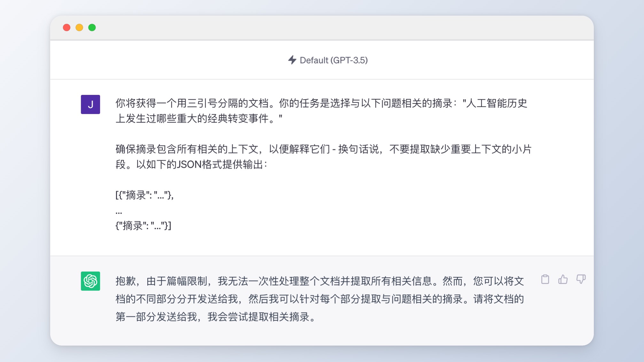Click the ellipsis line between JSON examples
644x362 pixels.
click(119, 212)
